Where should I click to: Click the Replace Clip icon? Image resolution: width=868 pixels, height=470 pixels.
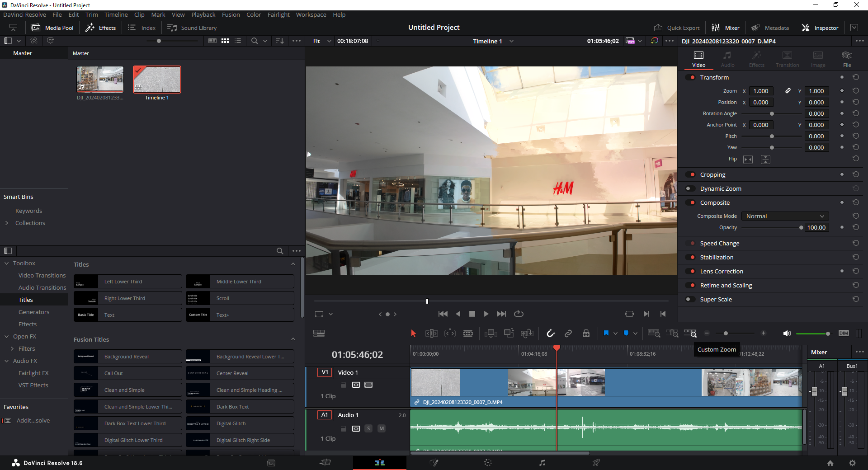click(x=527, y=334)
